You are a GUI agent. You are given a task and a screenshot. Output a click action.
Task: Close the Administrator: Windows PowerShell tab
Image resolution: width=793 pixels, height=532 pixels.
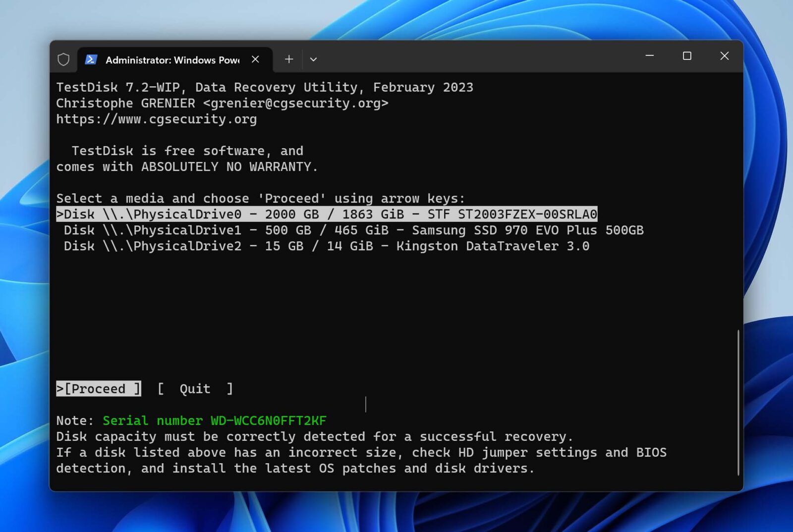coord(255,59)
